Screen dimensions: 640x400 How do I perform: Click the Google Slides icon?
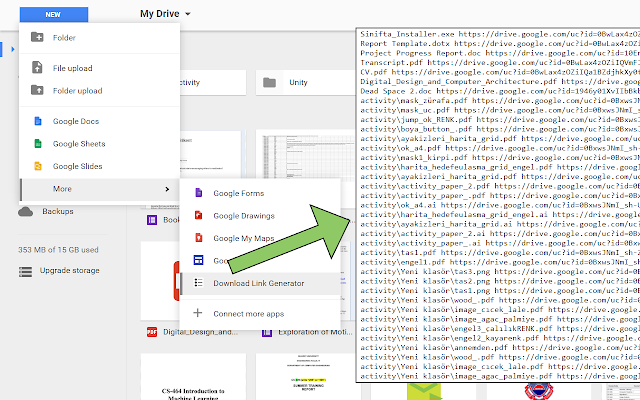coord(38,166)
